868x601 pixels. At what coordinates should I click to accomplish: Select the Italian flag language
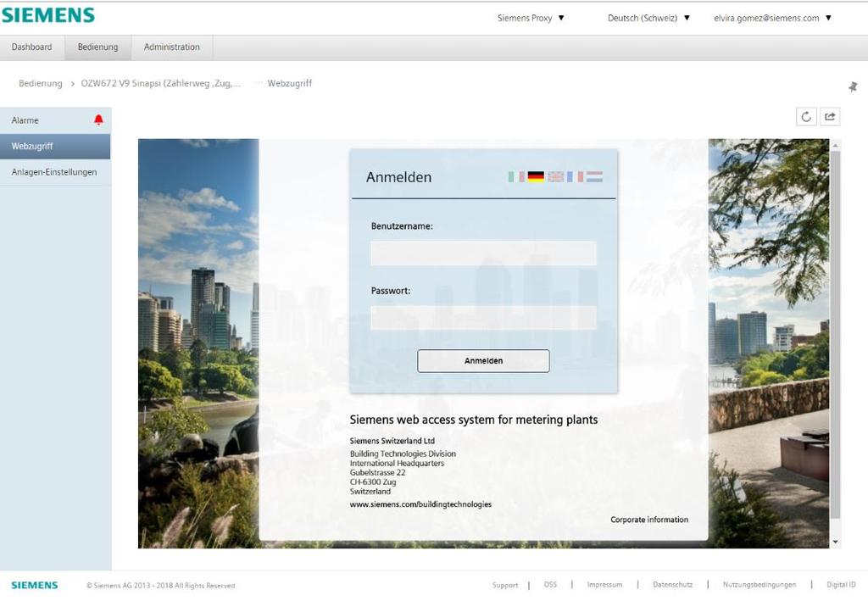click(x=516, y=176)
